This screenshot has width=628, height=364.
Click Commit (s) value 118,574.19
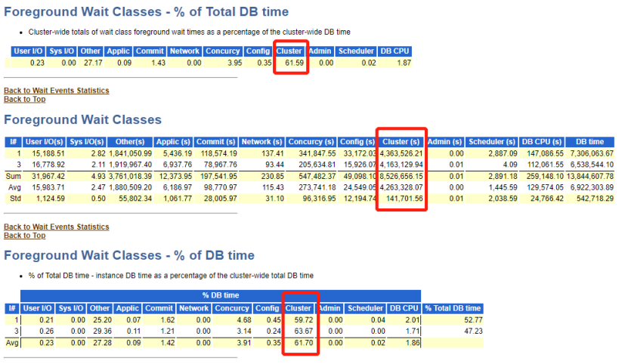[x=220, y=153]
